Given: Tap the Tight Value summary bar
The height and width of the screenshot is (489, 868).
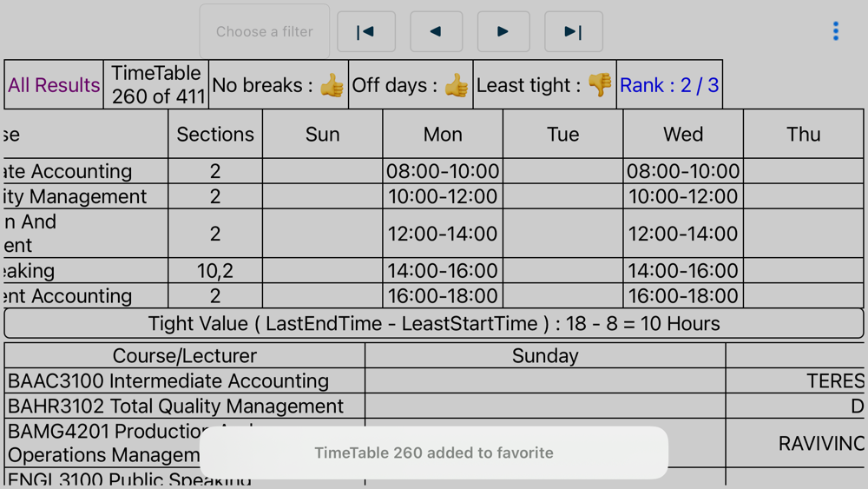Looking at the screenshot, I should click(x=434, y=323).
